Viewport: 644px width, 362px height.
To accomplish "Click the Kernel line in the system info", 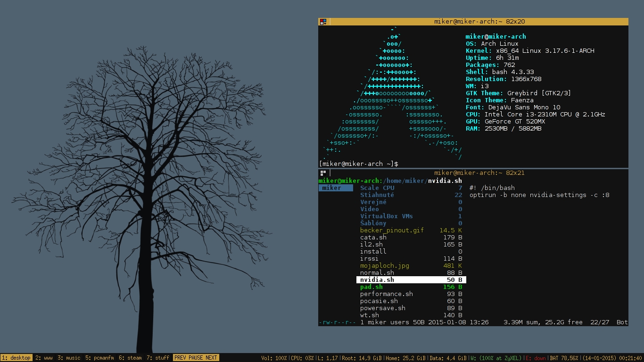I will coord(530,51).
